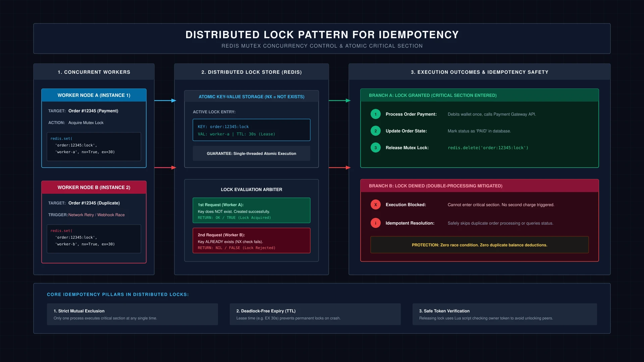The width and height of the screenshot is (644, 362).
Task: Click 'Releasing lock uses Lua script' description
Action: click(486, 318)
